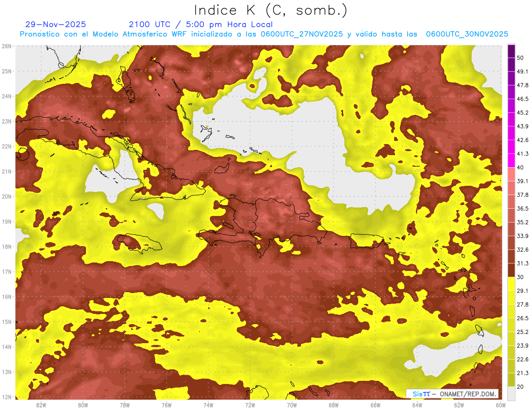
Task: Click the 68W longitude label
Action: [x=334, y=405]
